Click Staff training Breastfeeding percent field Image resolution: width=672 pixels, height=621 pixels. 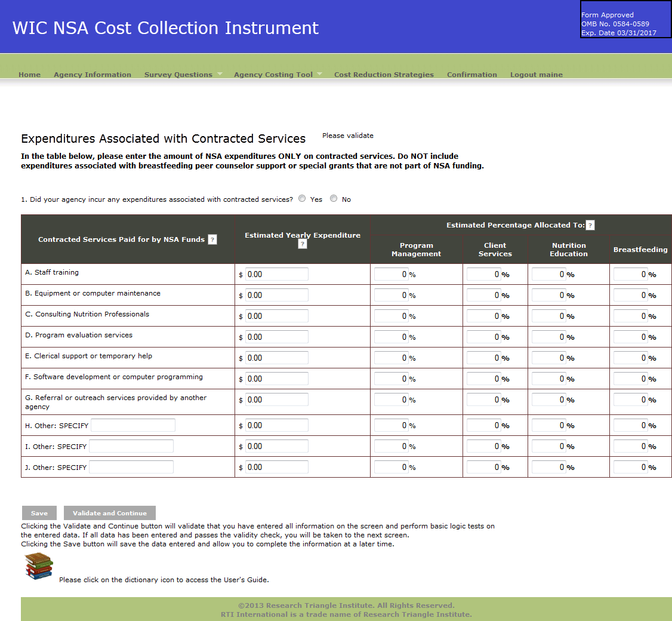click(630, 274)
